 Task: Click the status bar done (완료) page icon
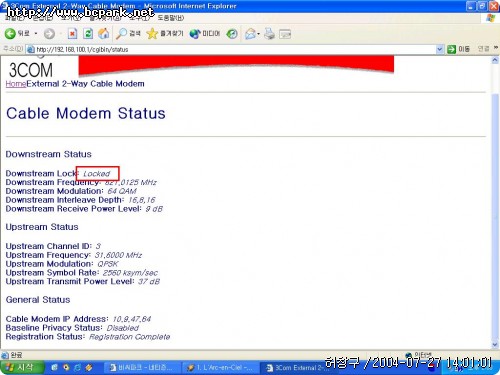pyautogui.click(x=5, y=355)
